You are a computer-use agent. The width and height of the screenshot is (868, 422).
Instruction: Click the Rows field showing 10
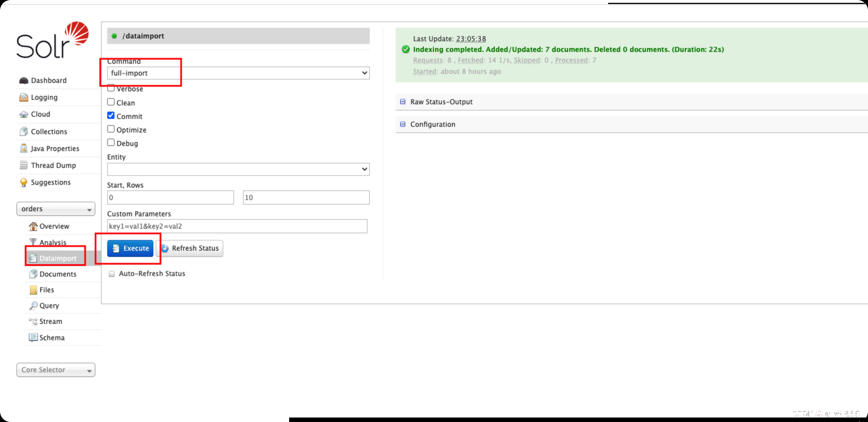(x=306, y=198)
